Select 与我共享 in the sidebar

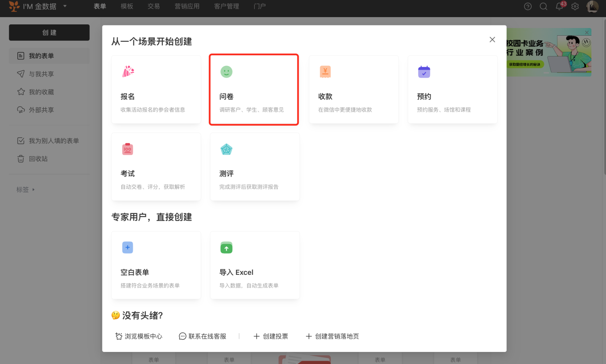click(x=49, y=74)
